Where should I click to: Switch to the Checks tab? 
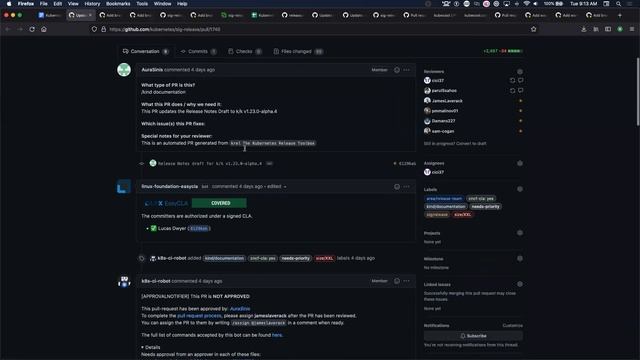click(x=245, y=51)
